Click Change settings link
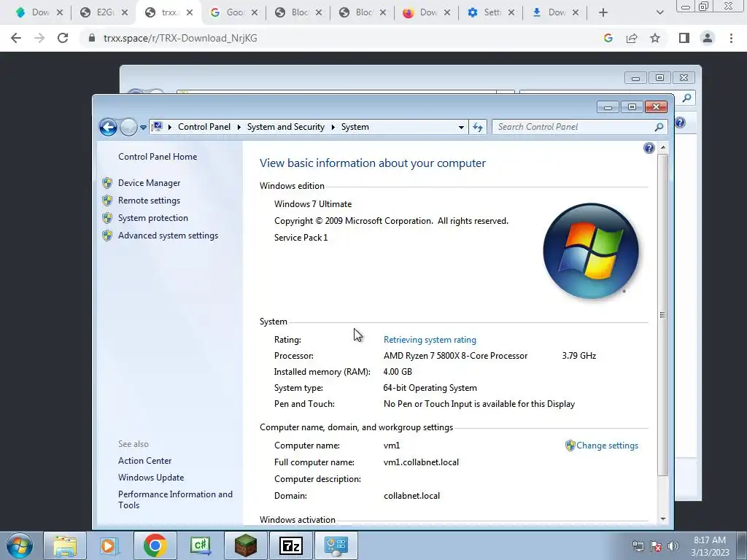Screen dimensions: 747x560 (607, 446)
